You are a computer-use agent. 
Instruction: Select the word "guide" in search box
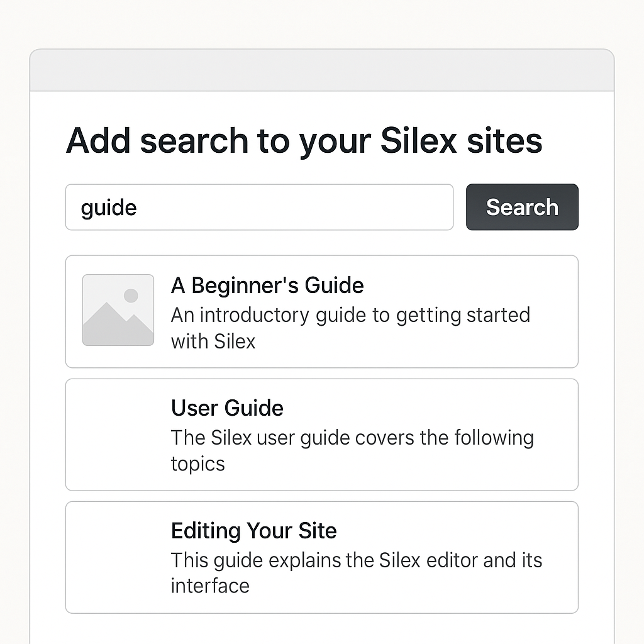point(108,207)
